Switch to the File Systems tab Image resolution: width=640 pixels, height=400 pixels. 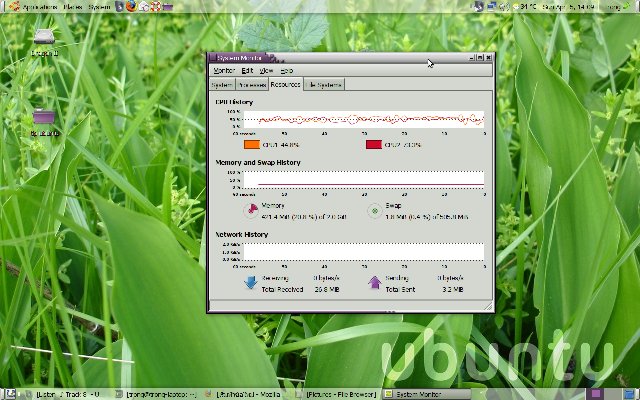324,85
